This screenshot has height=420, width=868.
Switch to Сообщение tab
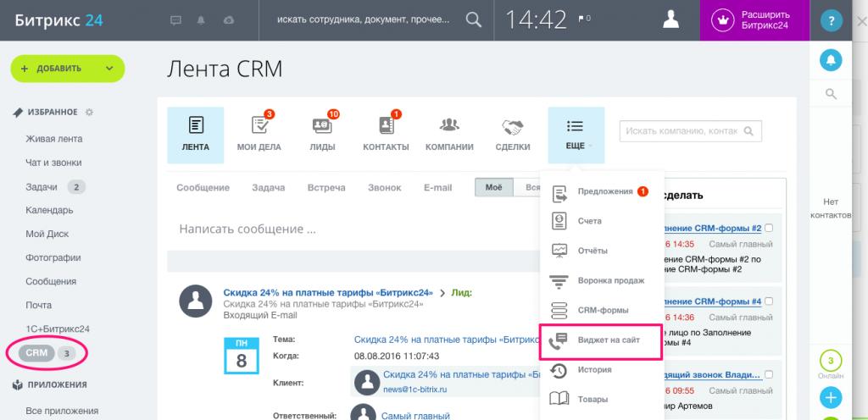[x=203, y=188]
